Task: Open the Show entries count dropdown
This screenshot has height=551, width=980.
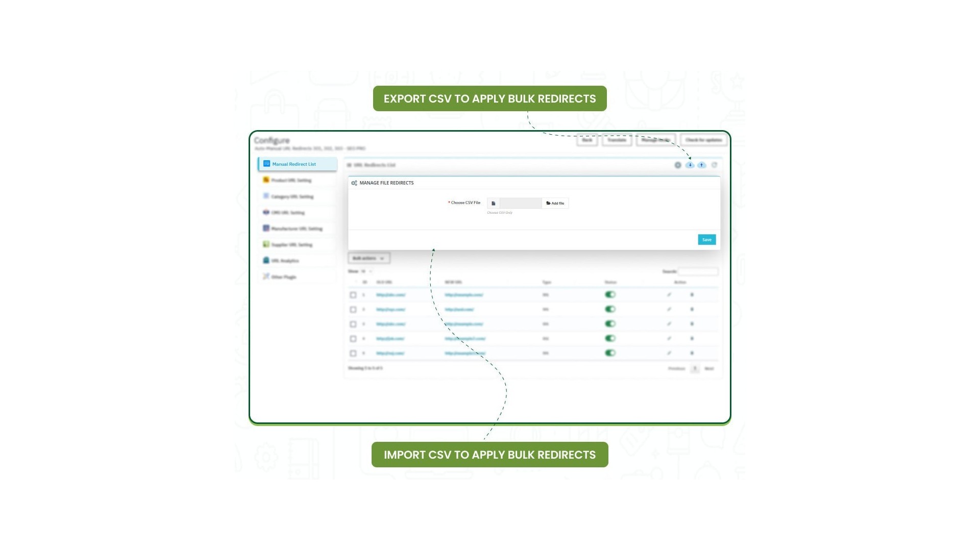Action: (x=366, y=271)
